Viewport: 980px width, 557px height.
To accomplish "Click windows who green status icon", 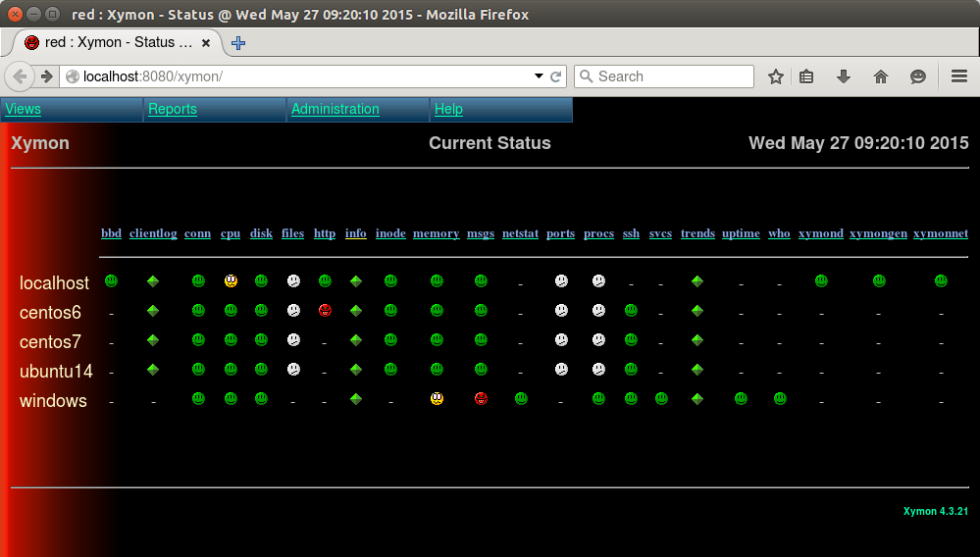I will pos(780,398).
